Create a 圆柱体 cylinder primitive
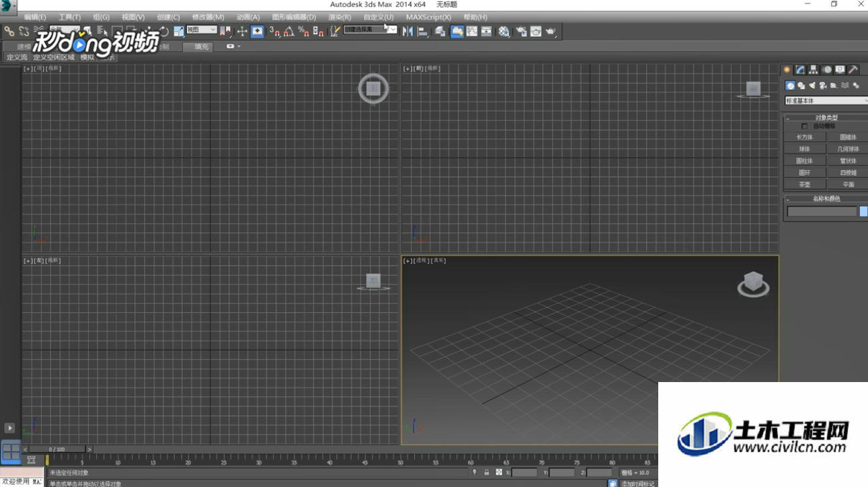 tap(804, 161)
